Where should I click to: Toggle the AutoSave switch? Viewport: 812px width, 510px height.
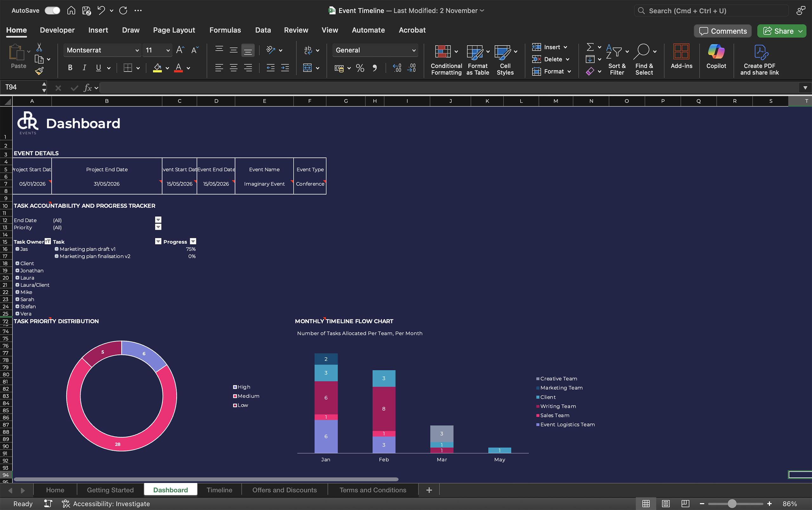[x=52, y=10]
